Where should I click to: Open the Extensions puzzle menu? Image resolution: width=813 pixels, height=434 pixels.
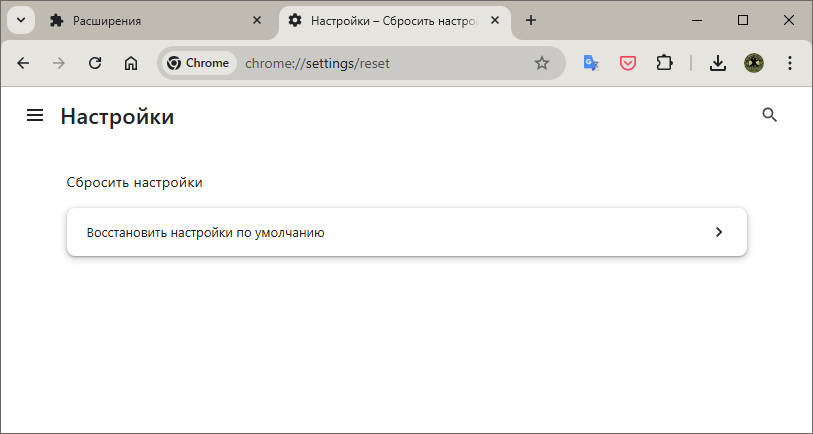click(x=664, y=63)
